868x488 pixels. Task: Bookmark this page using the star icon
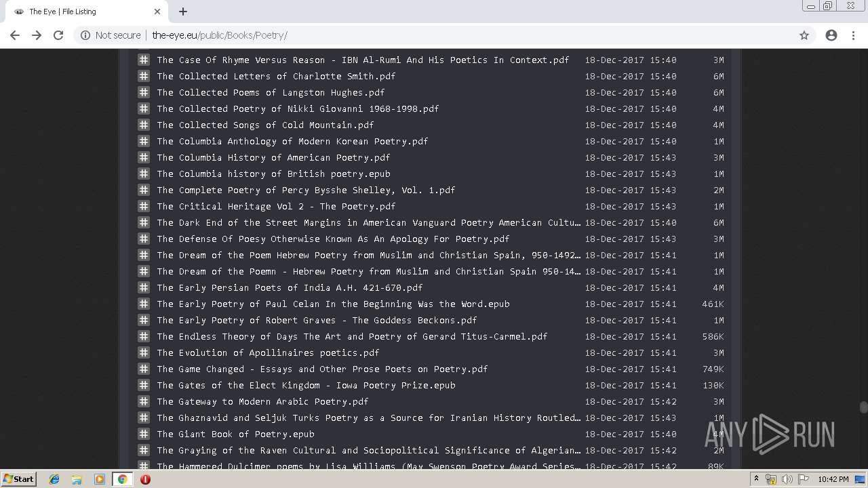(x=804, y=35)
